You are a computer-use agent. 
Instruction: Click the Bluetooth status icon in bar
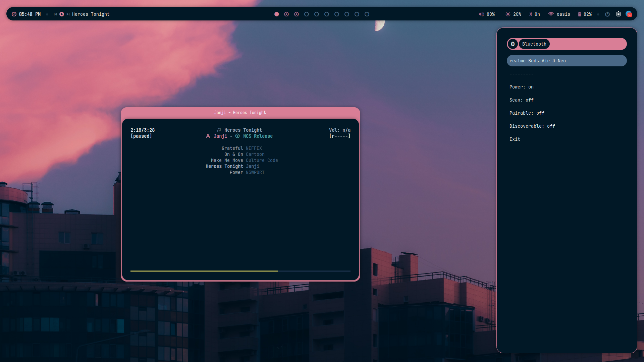point(531,14)
